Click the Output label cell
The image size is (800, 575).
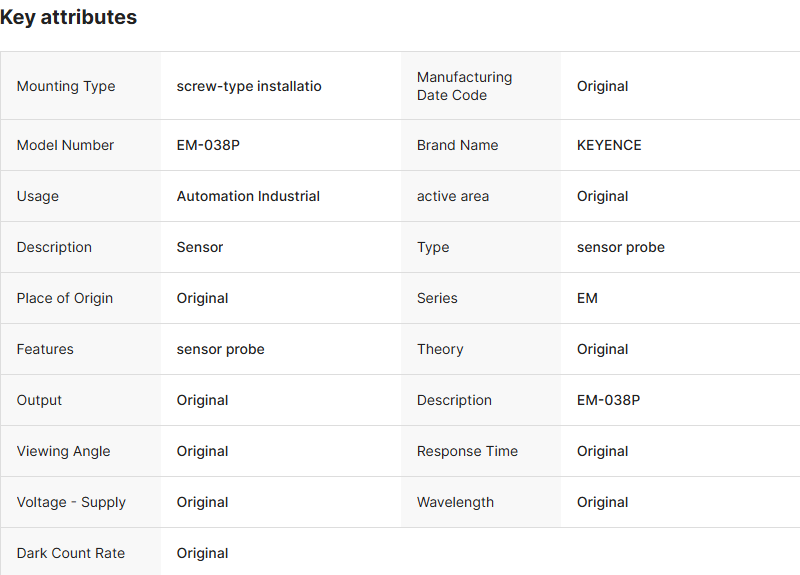(x=39, y=400)
